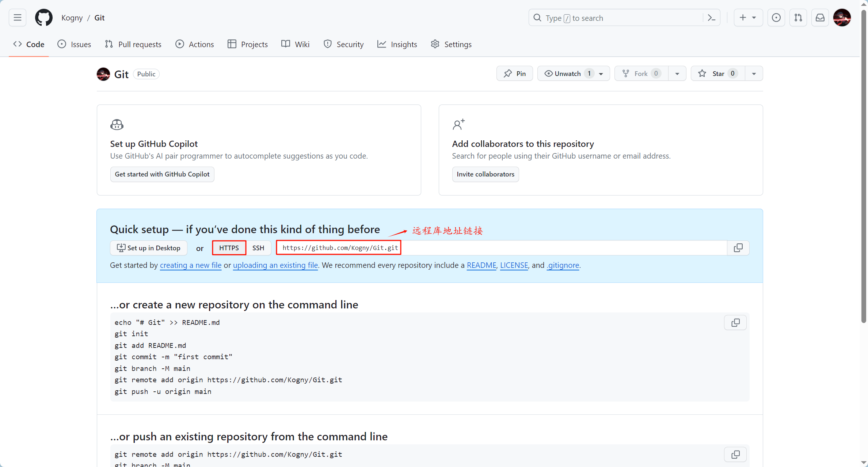Viewport: 868px width, 467px height.
Task: Open the hamburger navigation menu
Action: [x=18, y=18]
